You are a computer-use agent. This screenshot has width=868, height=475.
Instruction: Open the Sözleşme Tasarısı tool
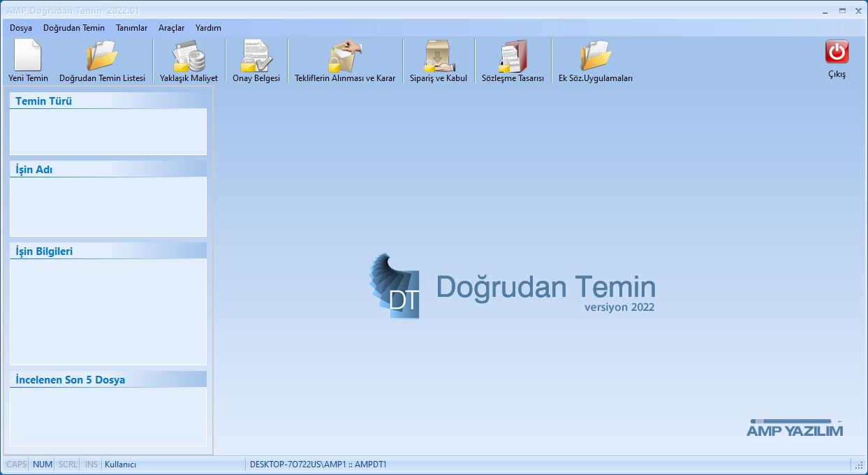tap(513, 61)
